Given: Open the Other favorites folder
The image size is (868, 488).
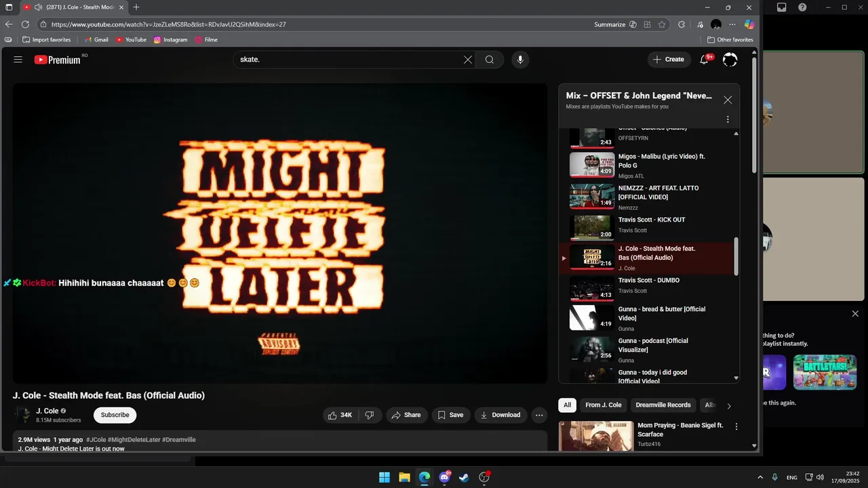Looking at the screenshot, I should 730,40.
